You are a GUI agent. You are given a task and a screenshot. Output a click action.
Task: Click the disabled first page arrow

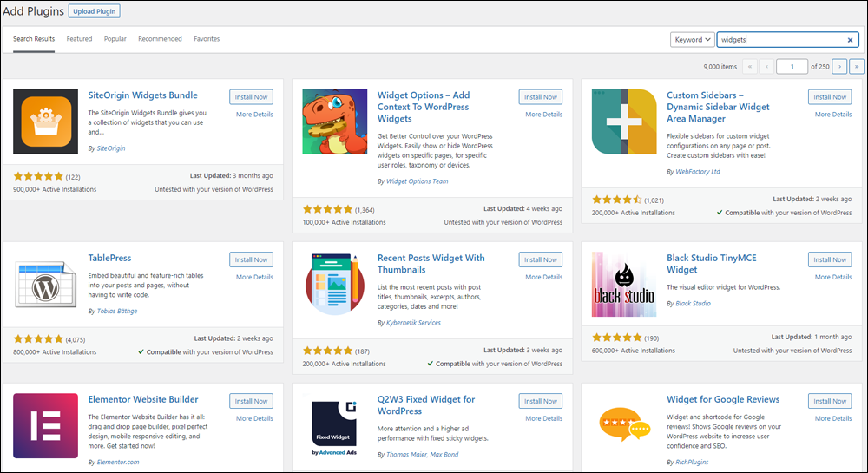click(750, 66)
